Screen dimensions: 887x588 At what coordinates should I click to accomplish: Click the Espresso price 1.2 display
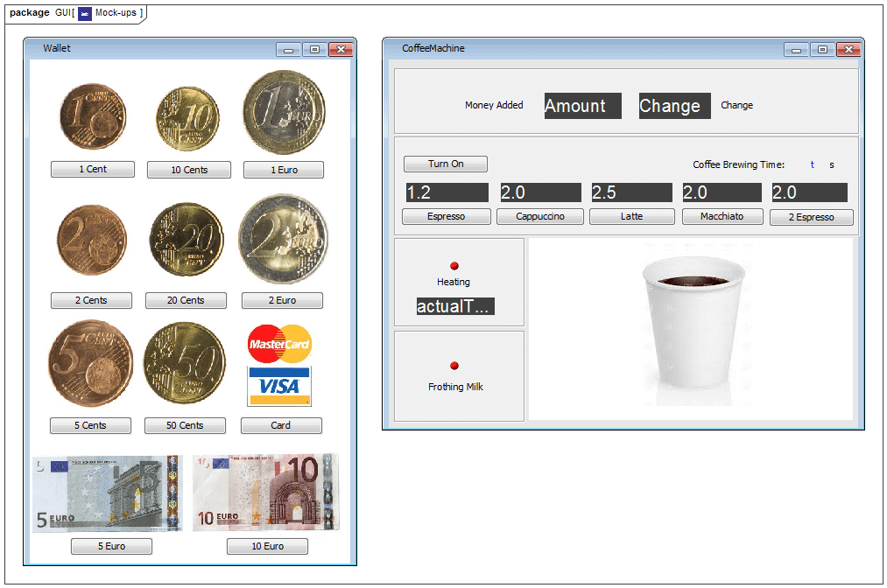pyautogui.click(x=447, y=192)
